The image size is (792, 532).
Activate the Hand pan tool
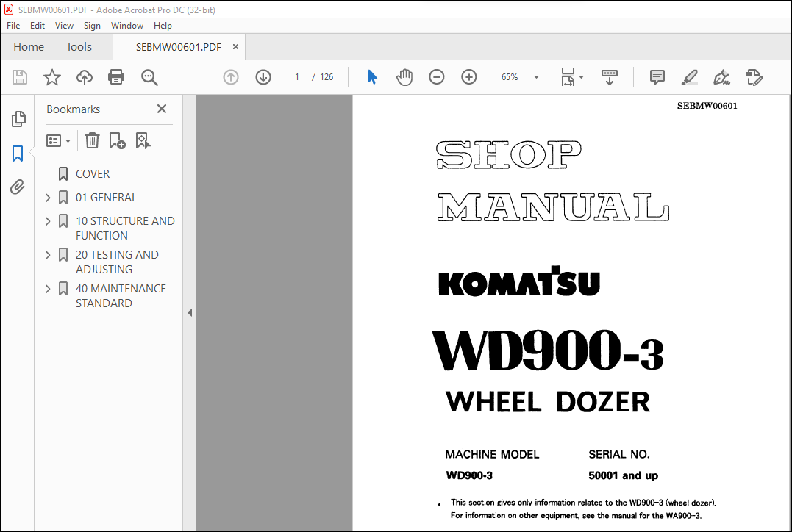[x=404, y=77]
